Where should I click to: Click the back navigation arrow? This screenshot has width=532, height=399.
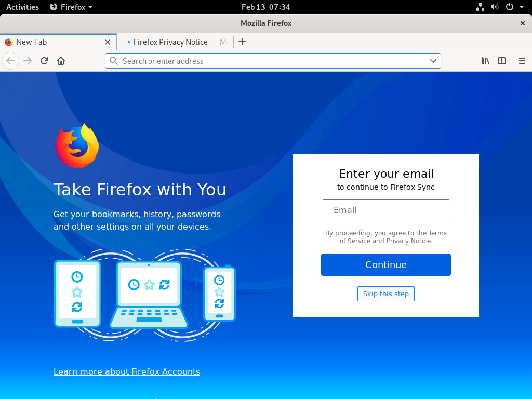pyautogui.click(x=10, y=61)
